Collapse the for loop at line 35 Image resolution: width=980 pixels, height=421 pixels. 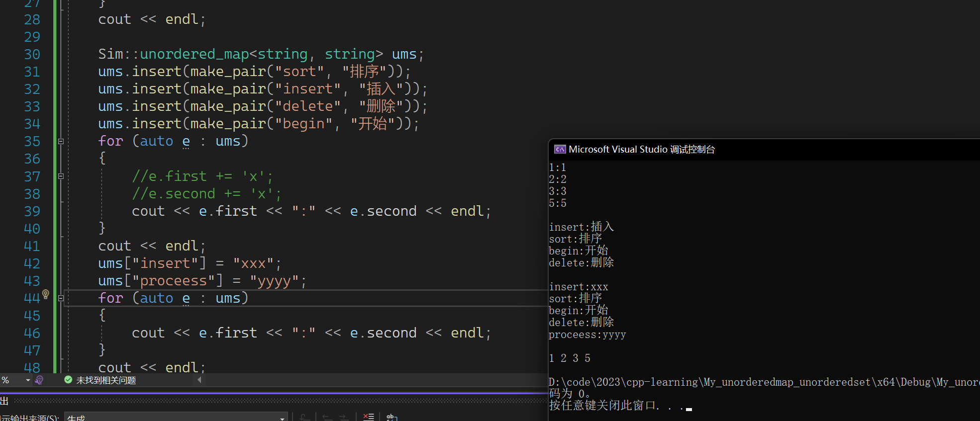tap(61, 141)
